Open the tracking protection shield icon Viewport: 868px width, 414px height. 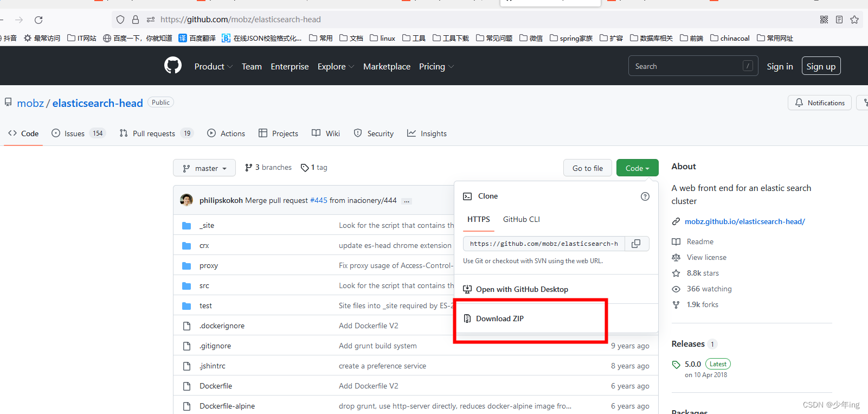pos(120,20)
